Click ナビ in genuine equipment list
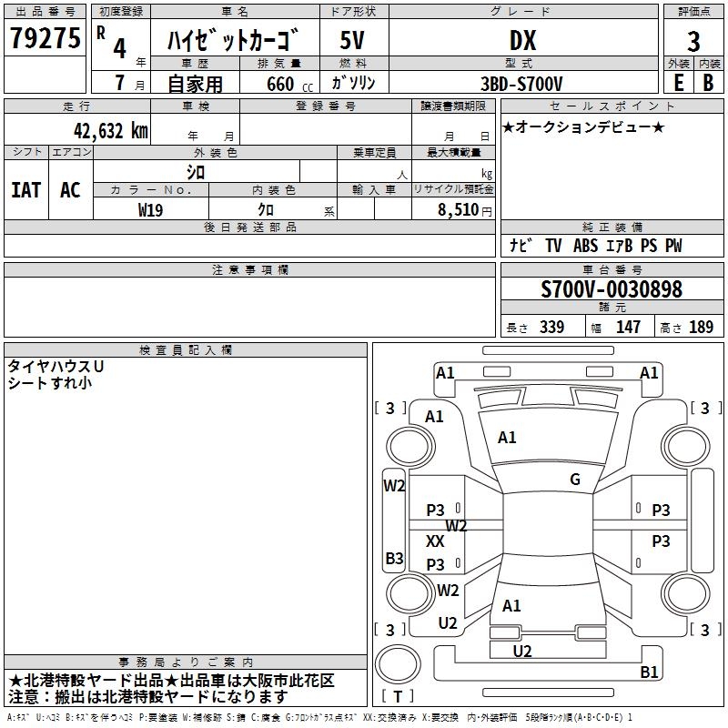The width and height of the screenshot is (728, 728). pyautogui.click(x=521, y=245)
